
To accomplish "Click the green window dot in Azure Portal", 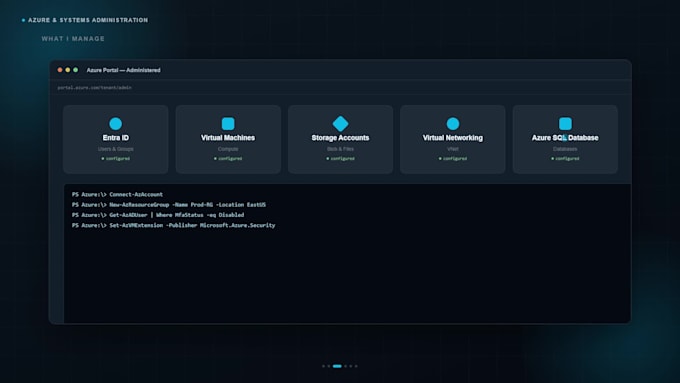I will 75,70.
